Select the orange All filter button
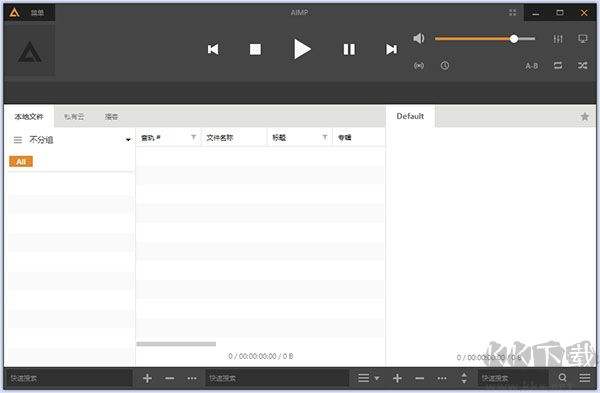The width and height of the screenshot is (600, 393). click(21, 161)
